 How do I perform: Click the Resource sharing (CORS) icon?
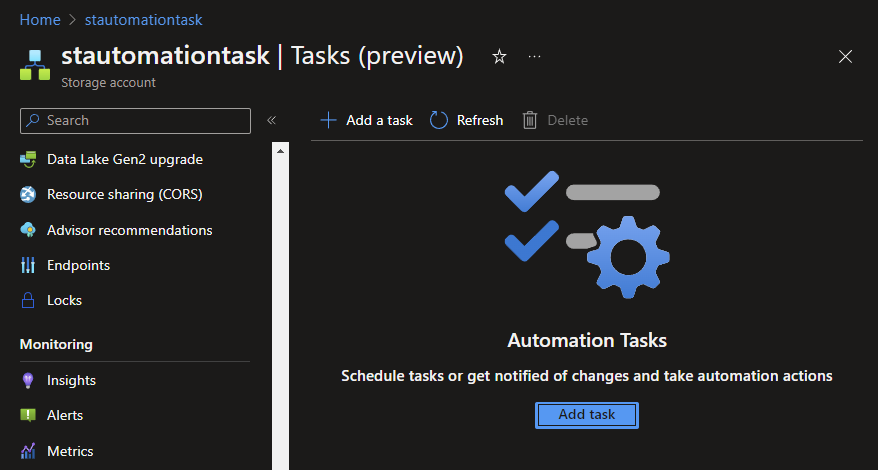pyautogui.click(x=28, y=194)
